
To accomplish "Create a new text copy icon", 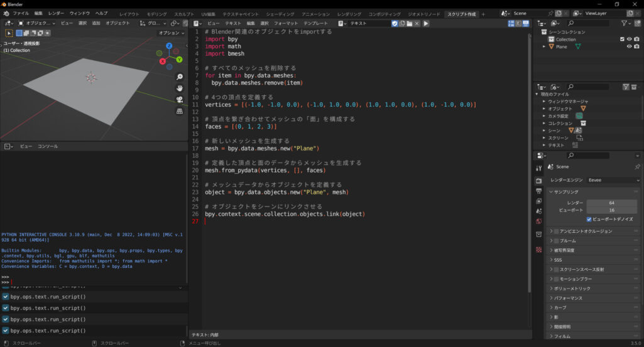I will pyautogui.click(x=402, y=23).
